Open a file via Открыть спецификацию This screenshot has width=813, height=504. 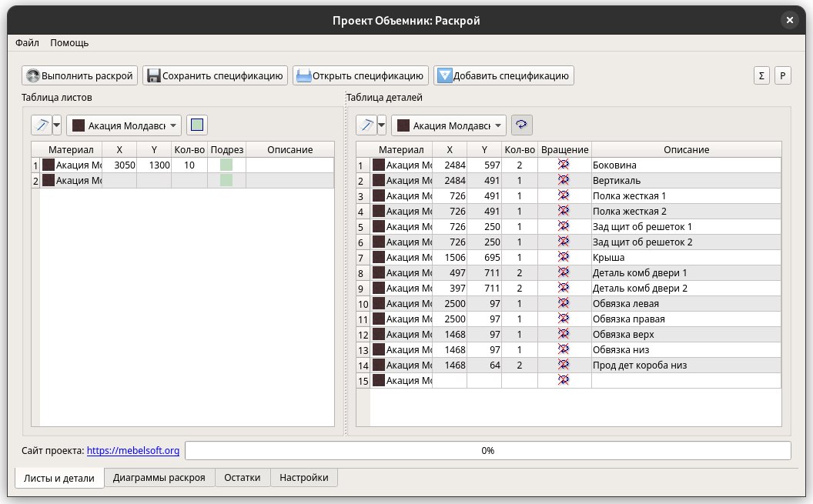click(x=360, y=75)
